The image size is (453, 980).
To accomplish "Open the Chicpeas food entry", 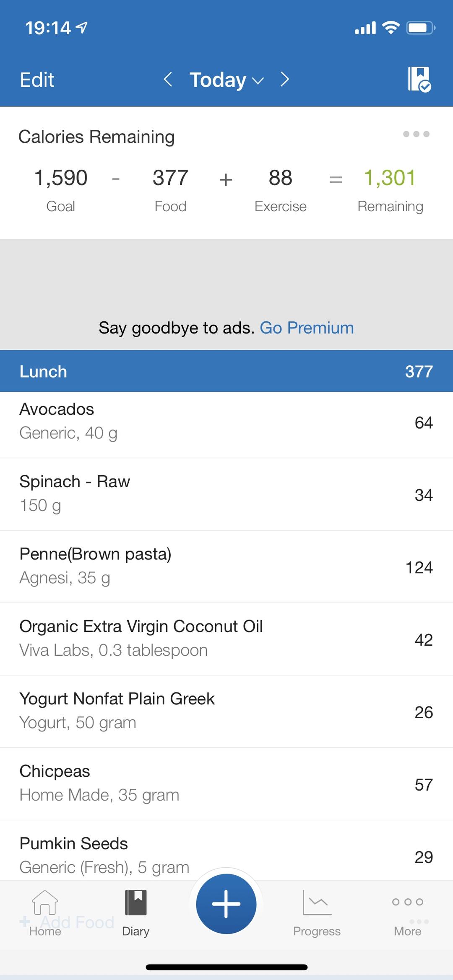I will (226, 783).
